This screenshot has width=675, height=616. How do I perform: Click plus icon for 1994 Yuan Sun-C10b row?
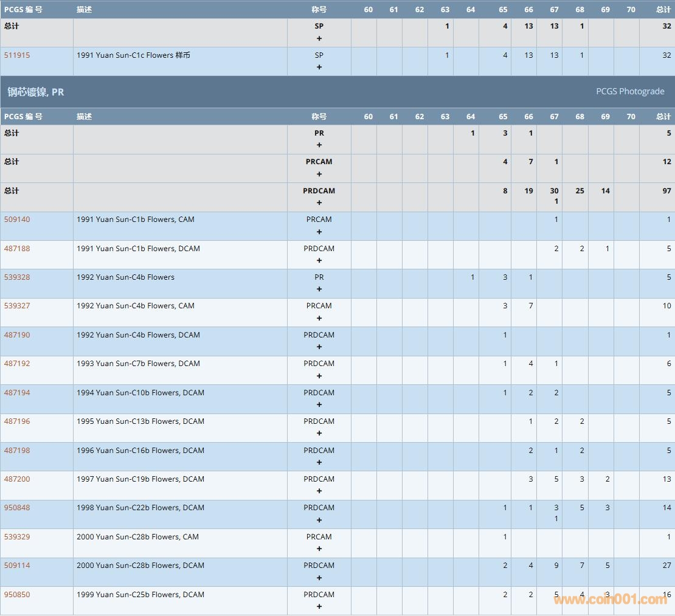(319, 404)
